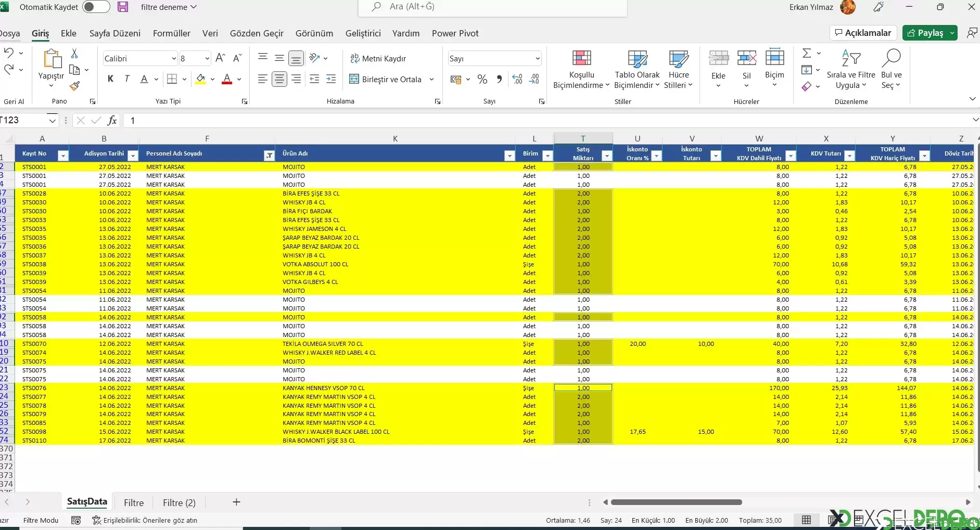Collapse the ribbon with chevron
This screenshot has height=530, width=980.
(972, 99)
